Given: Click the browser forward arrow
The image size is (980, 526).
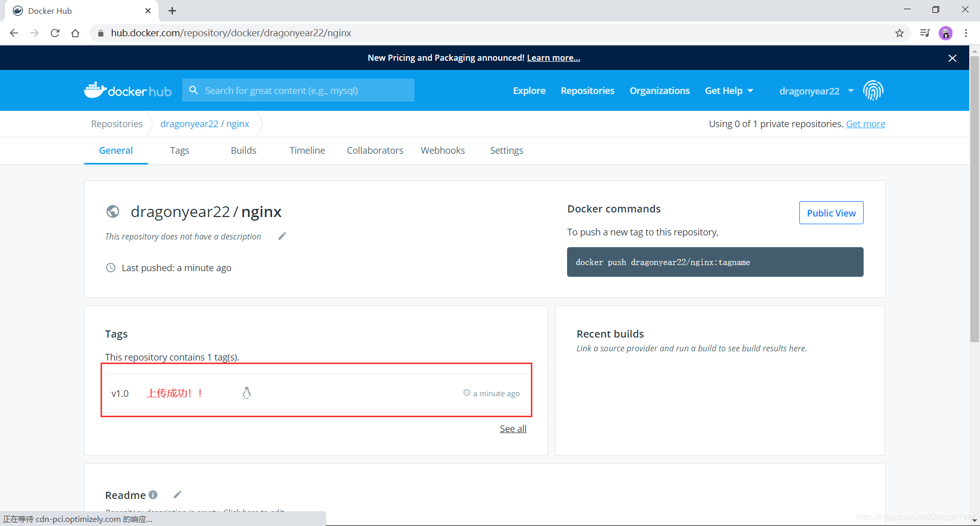Looking at the screenshot, I should pos(34,33).
